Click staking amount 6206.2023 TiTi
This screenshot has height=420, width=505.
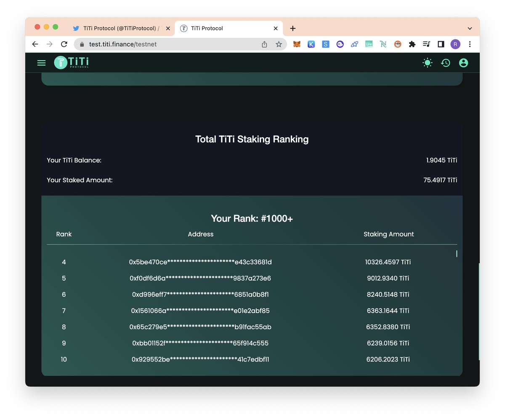pyautogui.click(x=388, y=359)
